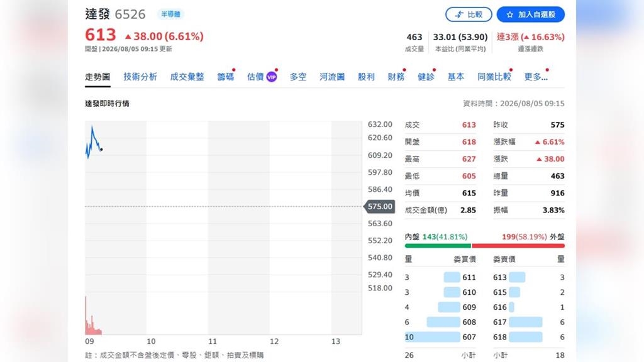Click the 振幅 value 3.83%
This screenshot has width=644, height=362.
(553, 210)
